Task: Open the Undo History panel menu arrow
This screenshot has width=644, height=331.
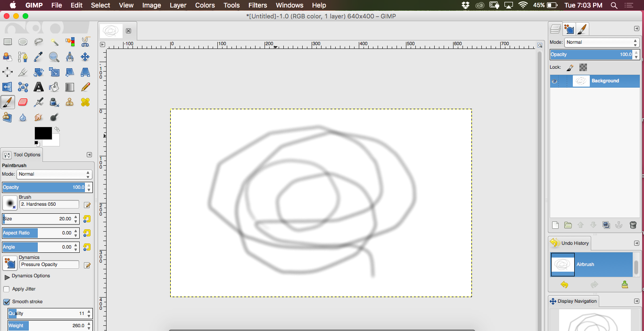Action: (x=636, y=243)
